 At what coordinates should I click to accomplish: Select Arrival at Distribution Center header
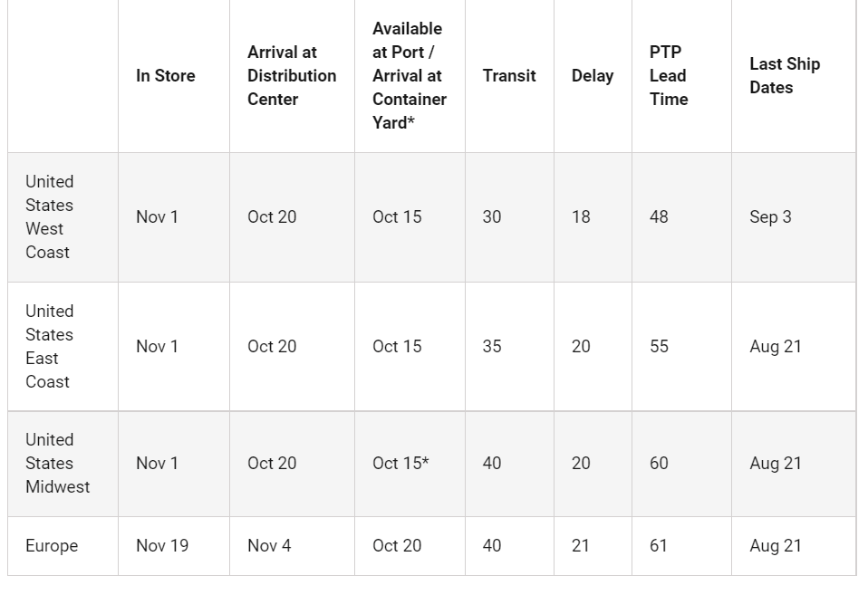292,76
